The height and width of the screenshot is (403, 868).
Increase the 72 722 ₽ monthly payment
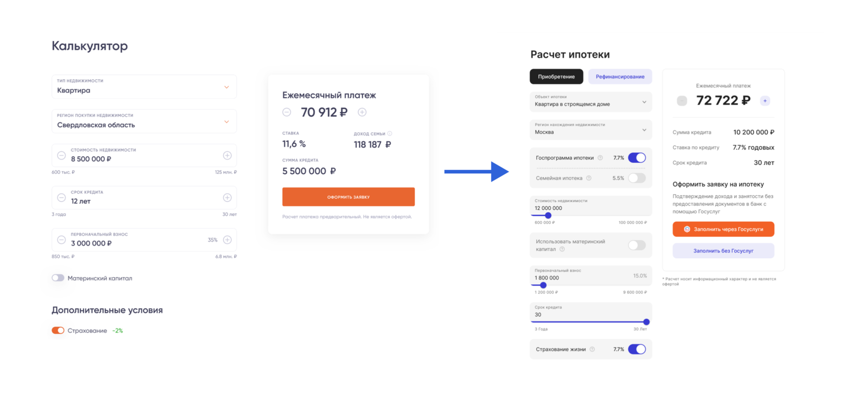[765, 101]
